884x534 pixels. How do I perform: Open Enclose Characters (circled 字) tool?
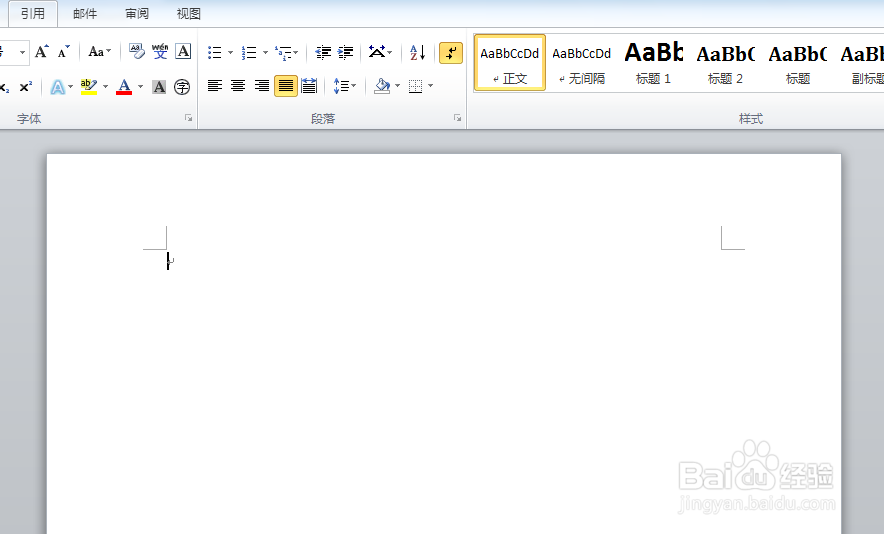(182, 87)
